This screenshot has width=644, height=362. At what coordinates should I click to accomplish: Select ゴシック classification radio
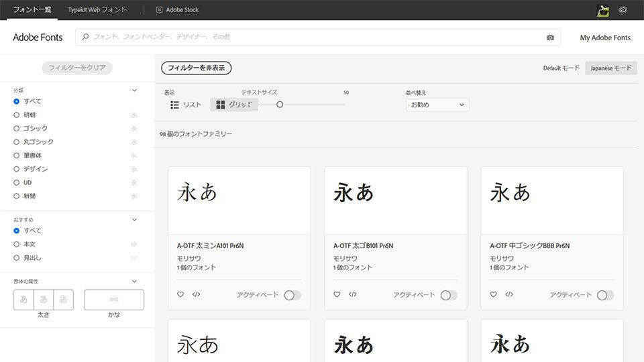(x=16, y=129)
